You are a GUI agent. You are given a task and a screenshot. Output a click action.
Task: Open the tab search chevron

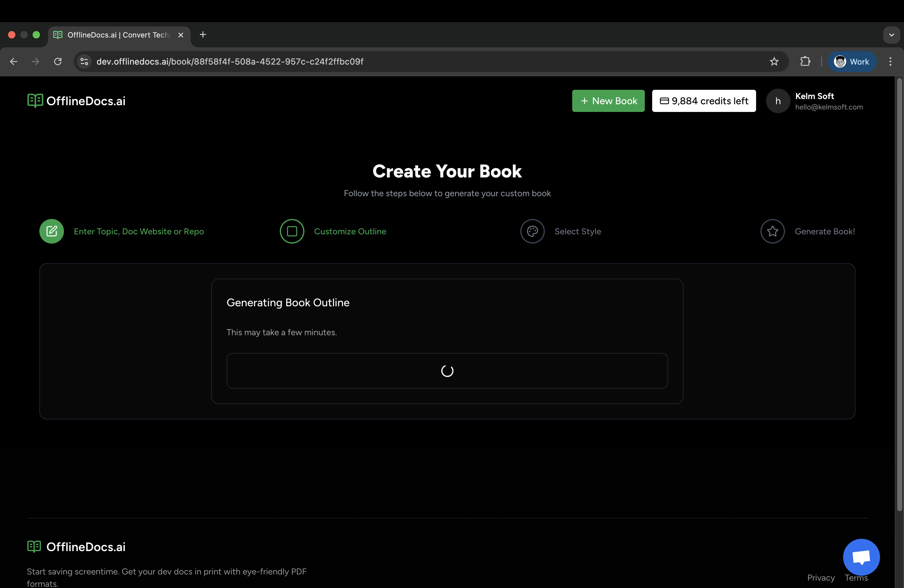click(891, 34)
